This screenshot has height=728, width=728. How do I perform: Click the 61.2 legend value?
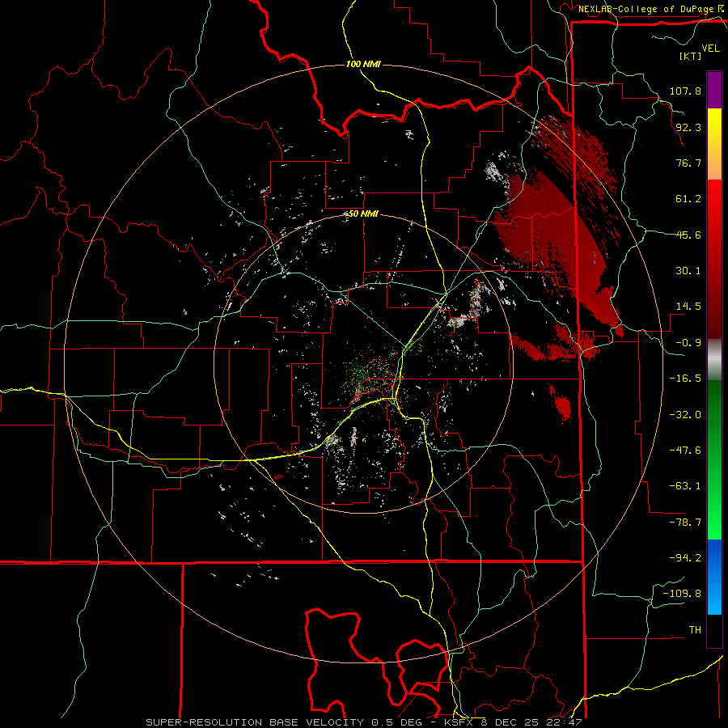688,199
